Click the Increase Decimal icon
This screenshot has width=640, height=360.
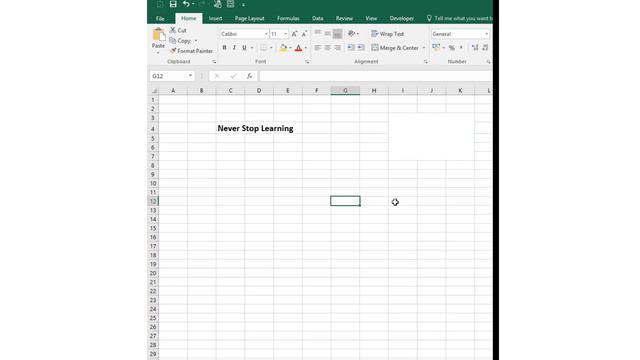(475, 48)
